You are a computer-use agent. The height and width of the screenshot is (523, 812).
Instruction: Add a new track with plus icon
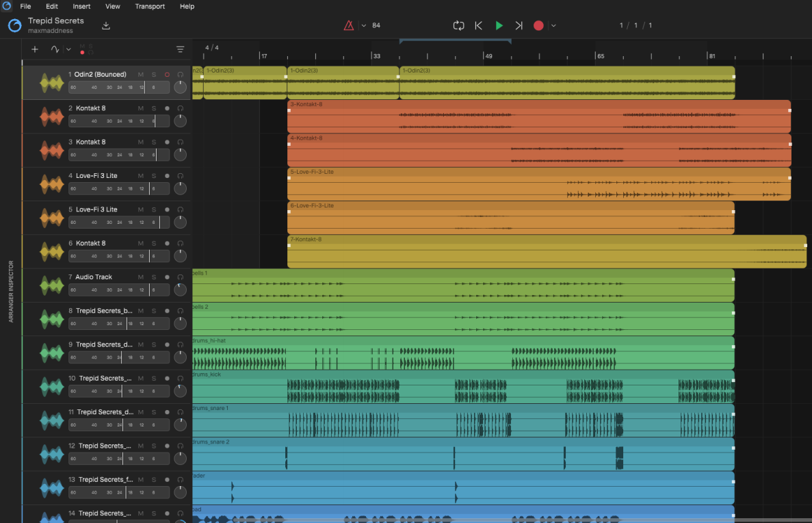click(x=35, y=49)
